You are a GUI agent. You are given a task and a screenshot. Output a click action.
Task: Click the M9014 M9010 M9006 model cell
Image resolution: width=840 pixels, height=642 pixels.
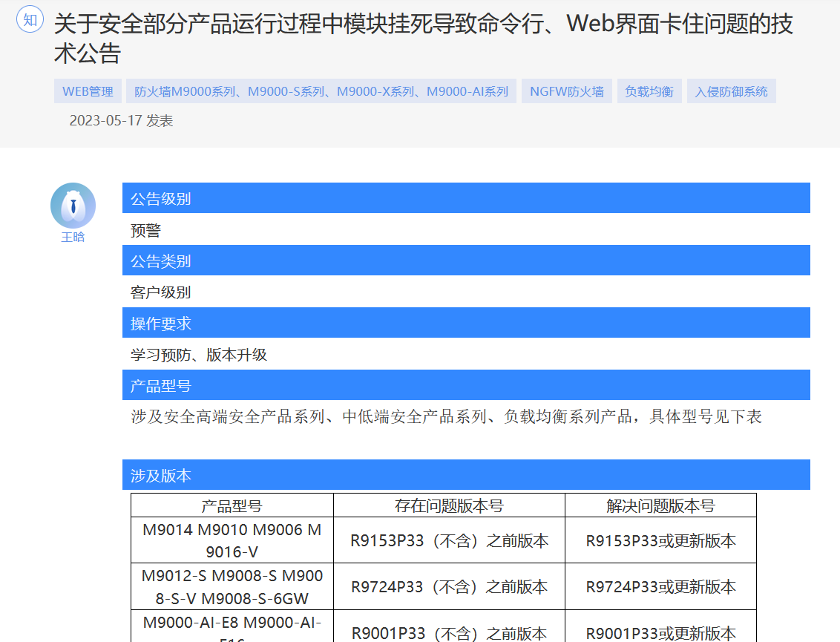[232, 540]
